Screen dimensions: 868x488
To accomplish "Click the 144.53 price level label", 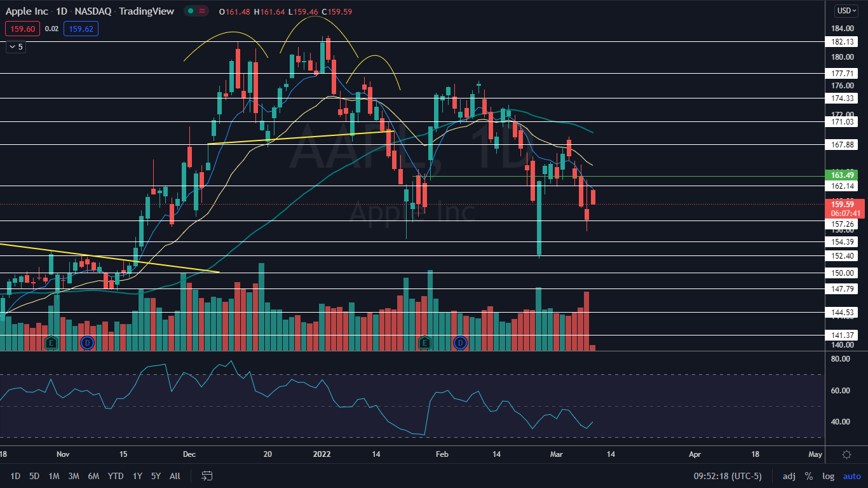I will tap(842, 312).
